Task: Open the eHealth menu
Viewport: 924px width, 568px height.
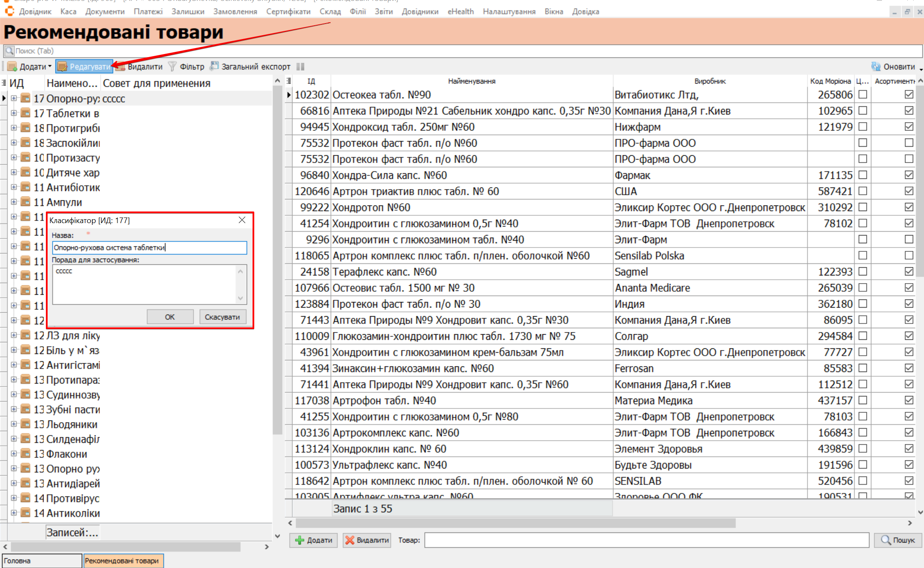Action: tap(460, 12)
